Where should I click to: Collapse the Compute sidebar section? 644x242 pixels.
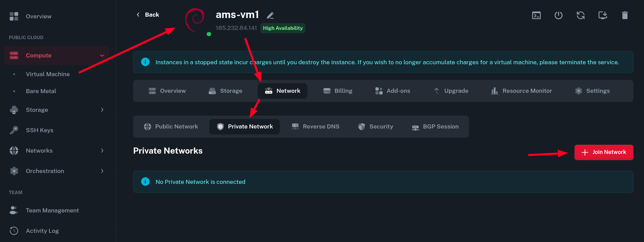pyautogui.click(x=102, y=55)
